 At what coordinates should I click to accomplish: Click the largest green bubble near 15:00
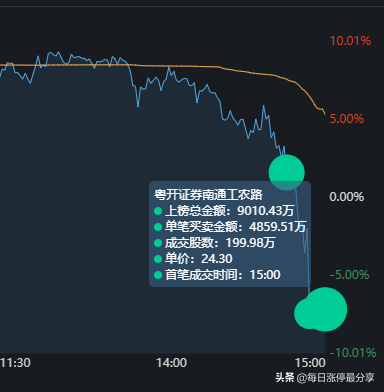(x=325, y=309)
